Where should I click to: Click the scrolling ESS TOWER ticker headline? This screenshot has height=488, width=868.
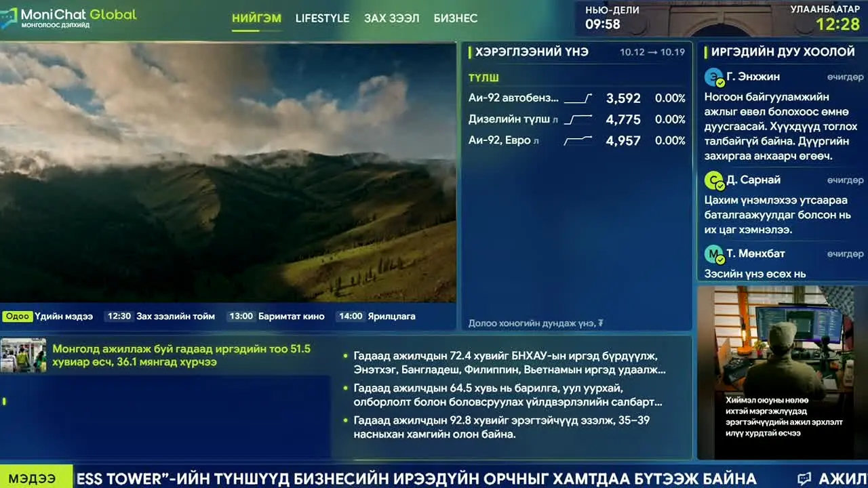(416, 479)
